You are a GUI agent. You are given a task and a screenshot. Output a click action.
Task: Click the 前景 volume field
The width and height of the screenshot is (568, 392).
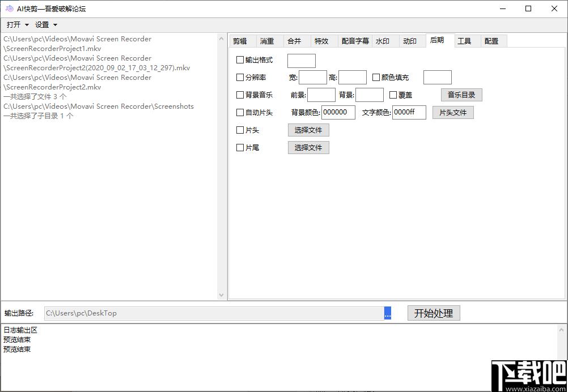[321, 95]
